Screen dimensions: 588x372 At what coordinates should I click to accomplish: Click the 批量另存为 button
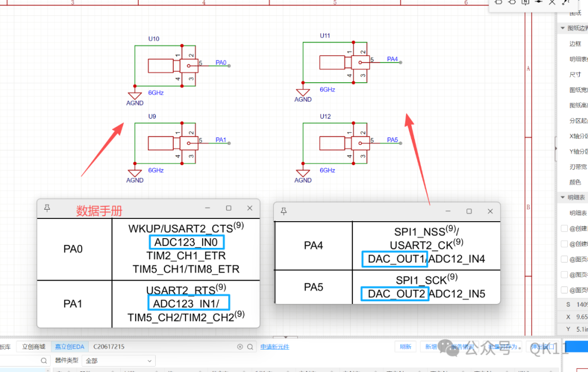click(503, 347)
